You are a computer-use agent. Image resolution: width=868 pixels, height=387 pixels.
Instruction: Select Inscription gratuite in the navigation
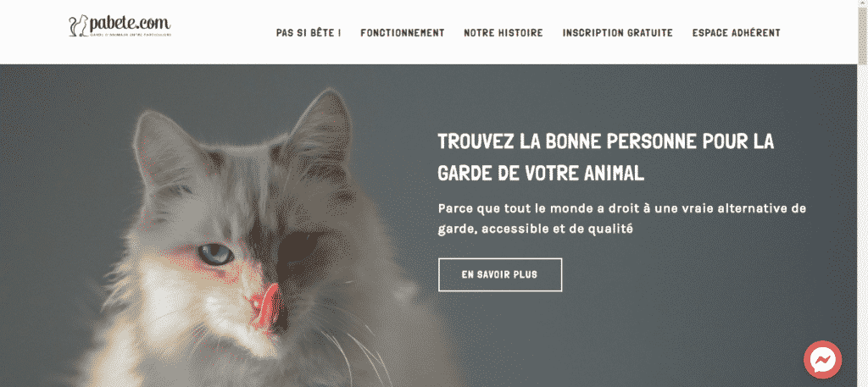point(618,33)
